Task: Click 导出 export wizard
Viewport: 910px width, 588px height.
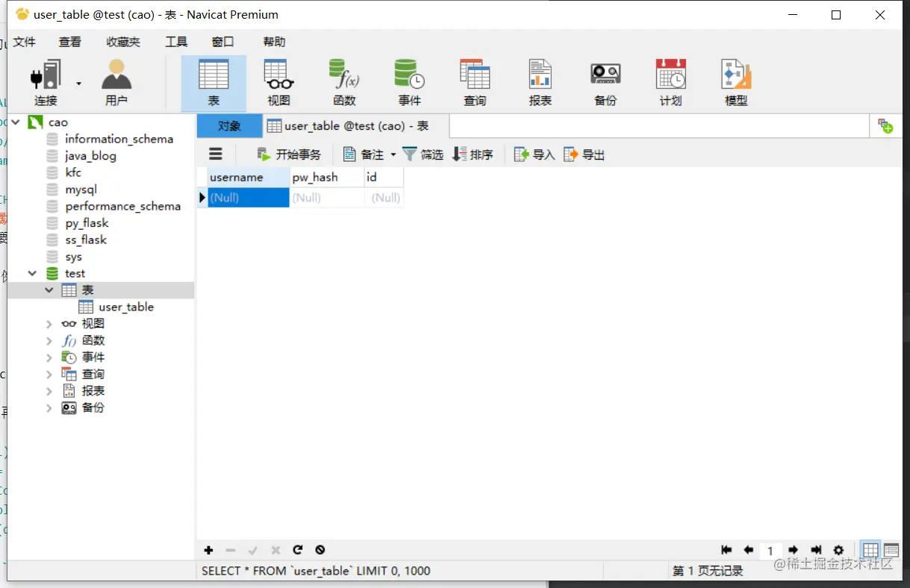Action: coord(584,154)
